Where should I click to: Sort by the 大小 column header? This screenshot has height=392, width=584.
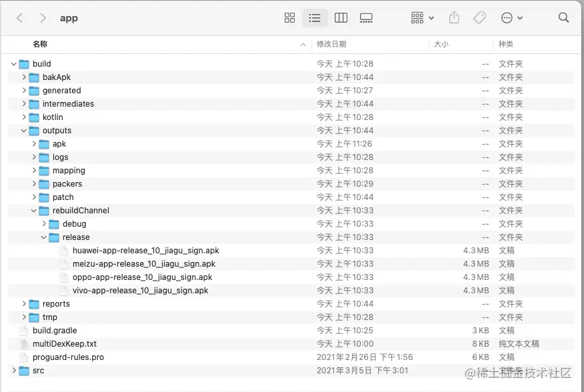point(441,44)
